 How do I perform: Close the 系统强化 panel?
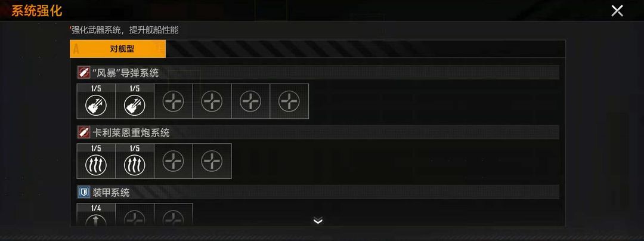click(x=617, y=11)
